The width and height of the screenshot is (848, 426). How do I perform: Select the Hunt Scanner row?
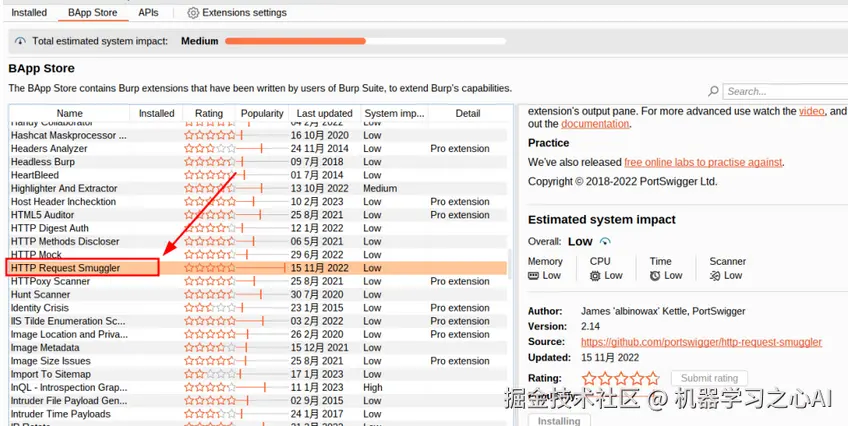pyautogui.click(x=258, y=295)
